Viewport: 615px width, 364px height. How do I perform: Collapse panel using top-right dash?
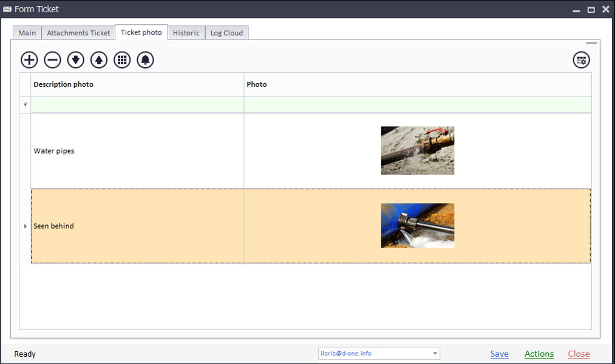591,43
